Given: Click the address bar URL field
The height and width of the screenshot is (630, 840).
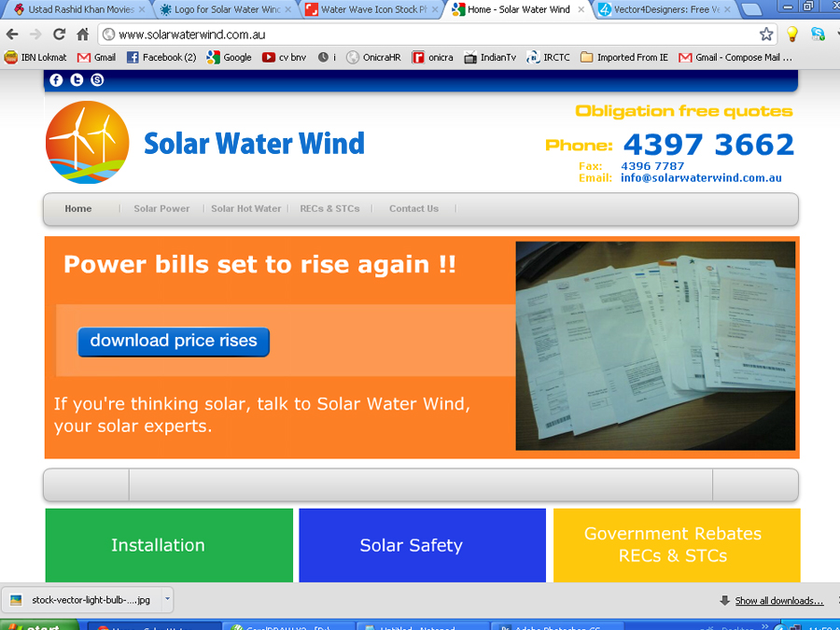Looking at the screenshot, I should coord(428,35).
